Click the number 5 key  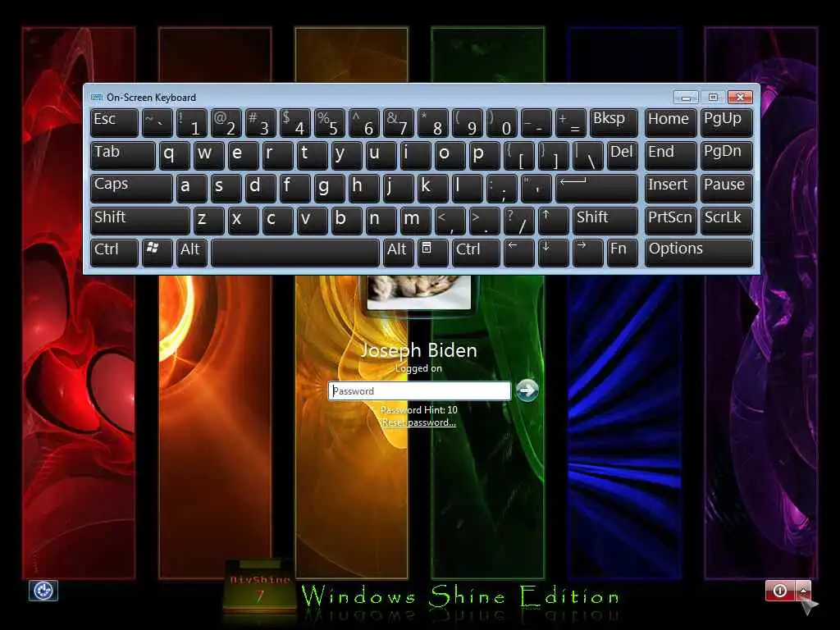[x=330, y=123]
